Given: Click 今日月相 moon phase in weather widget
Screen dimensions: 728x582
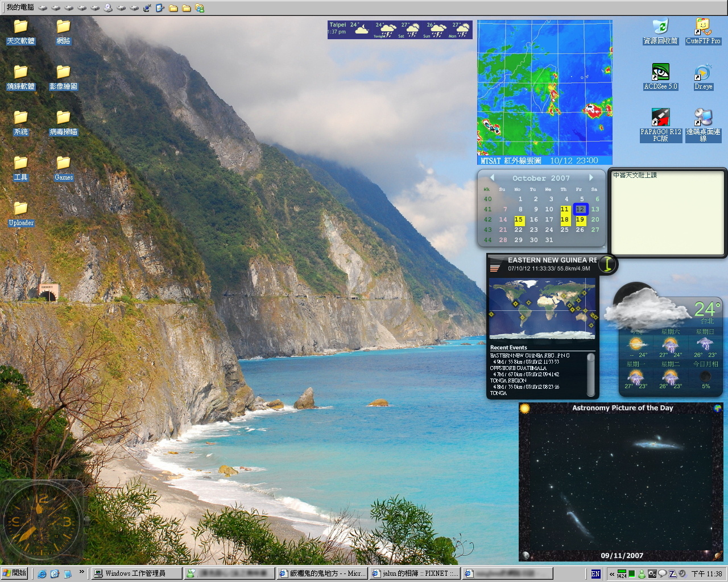Looking at the screenshot, I should click(x=705, y=375).
